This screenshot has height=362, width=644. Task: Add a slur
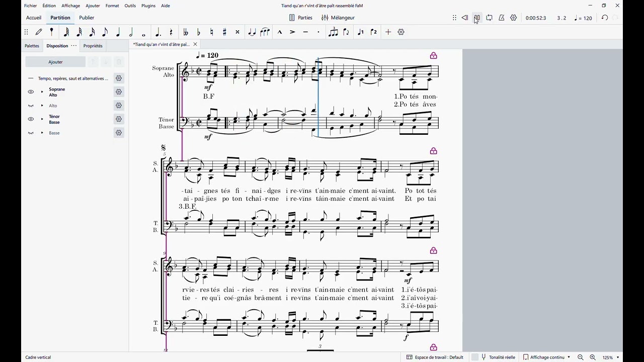(x=265, y=32)
